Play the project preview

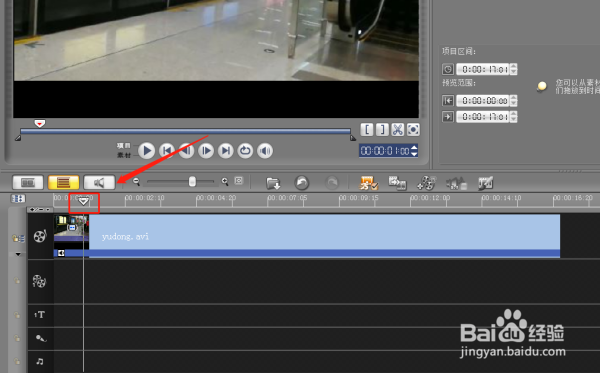tap(147, 151)
